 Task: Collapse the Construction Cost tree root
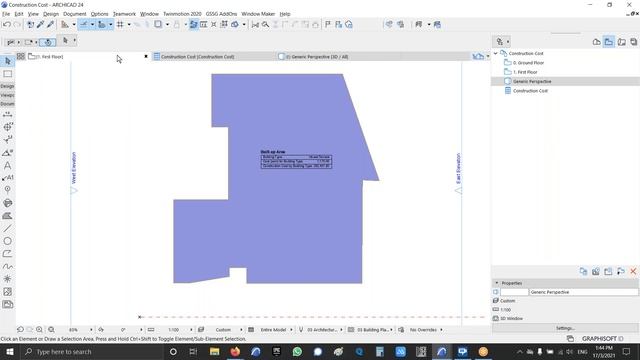pos(496,53)
